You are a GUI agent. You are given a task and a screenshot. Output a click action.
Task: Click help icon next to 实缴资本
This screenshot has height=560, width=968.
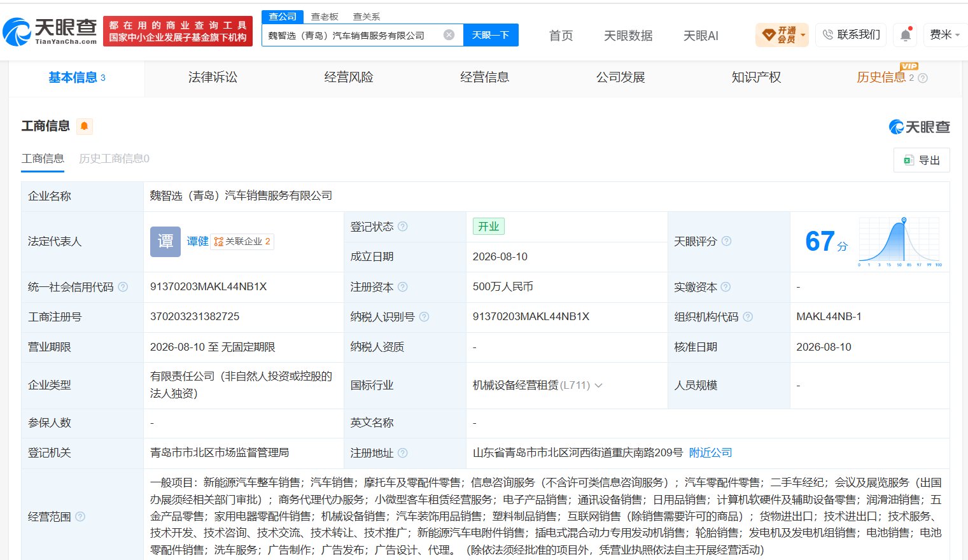point(726,287)
